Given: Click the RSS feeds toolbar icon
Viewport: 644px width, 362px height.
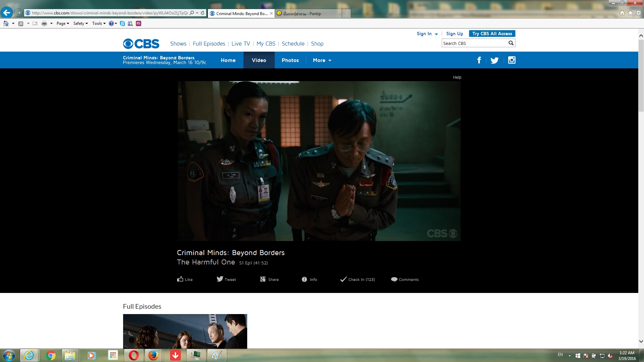Looking at the screenshot, I should pos(21,23).
